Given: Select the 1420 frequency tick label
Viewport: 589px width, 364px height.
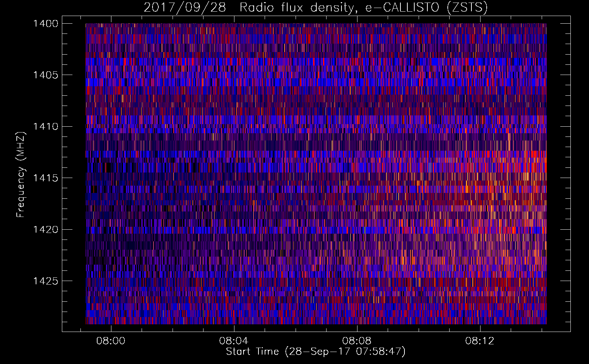Looking at the screenshot, I should pyautogui.click(x=46, y=230).
